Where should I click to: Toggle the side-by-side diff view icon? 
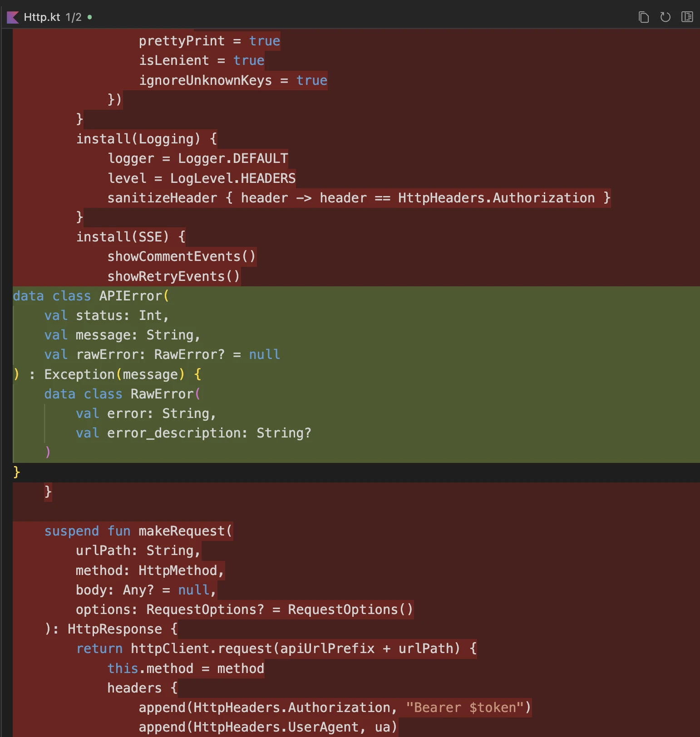687,17
